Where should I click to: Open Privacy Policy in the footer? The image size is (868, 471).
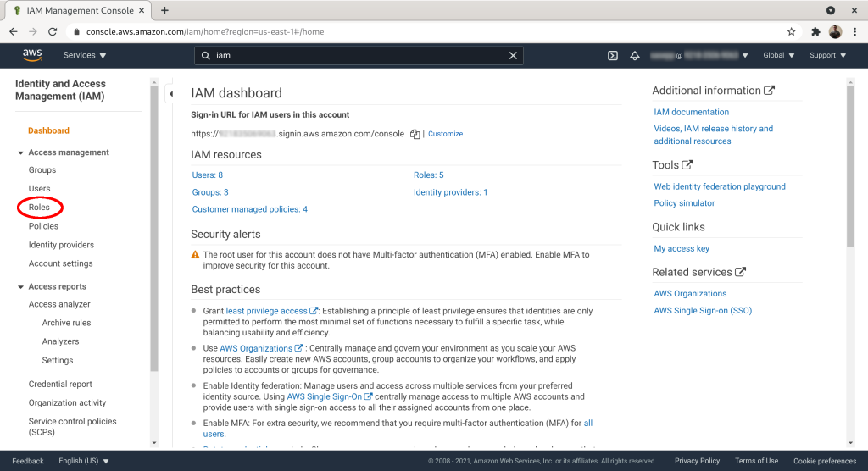click(x=697, y=461)
